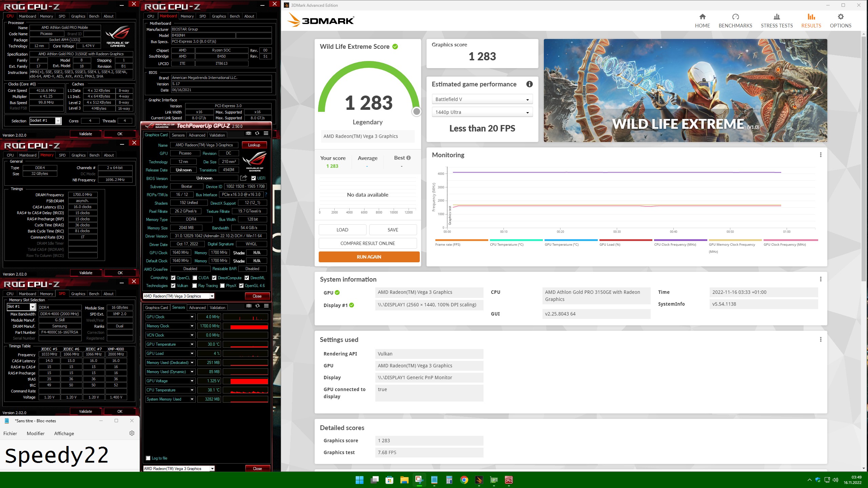Open Microsoft Store from the taskbar

[x=389, y=480]
